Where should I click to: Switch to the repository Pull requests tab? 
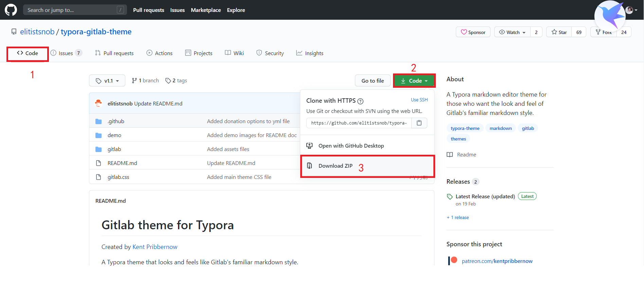(114, 53)
